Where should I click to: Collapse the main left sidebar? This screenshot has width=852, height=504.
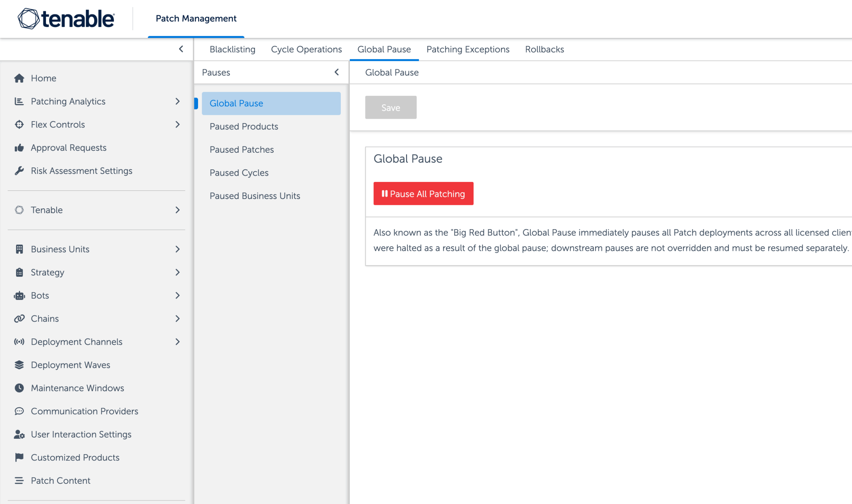click(181, 49)
